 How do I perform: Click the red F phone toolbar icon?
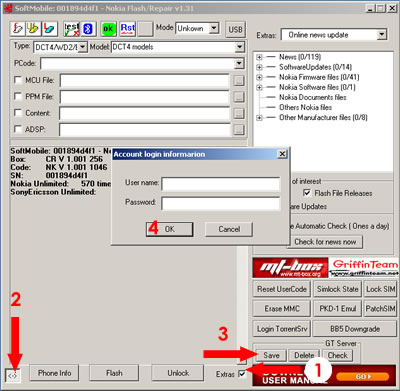pos(18,29)
